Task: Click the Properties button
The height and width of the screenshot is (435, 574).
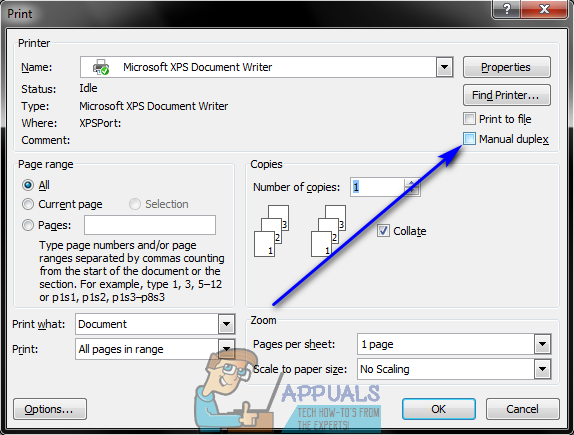Action: [x=507, y=67]
